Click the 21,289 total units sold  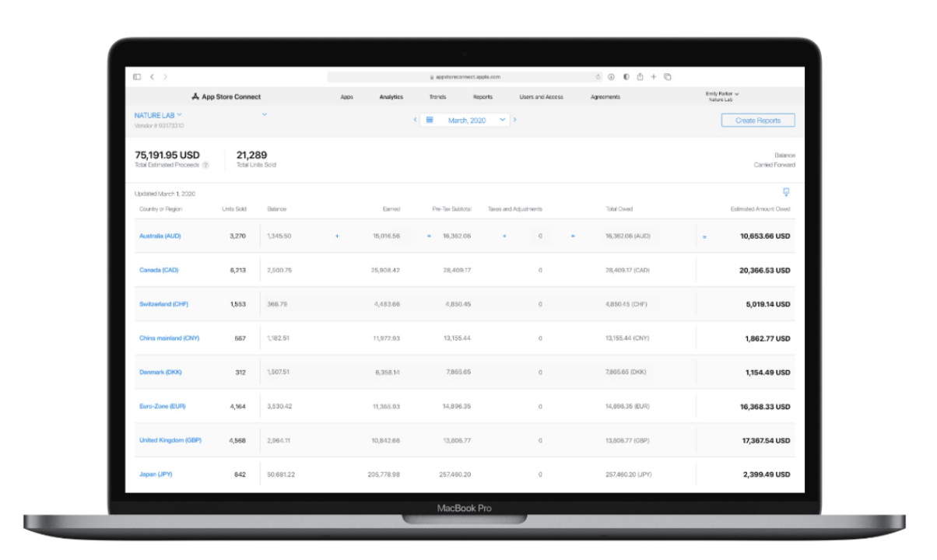251,155
